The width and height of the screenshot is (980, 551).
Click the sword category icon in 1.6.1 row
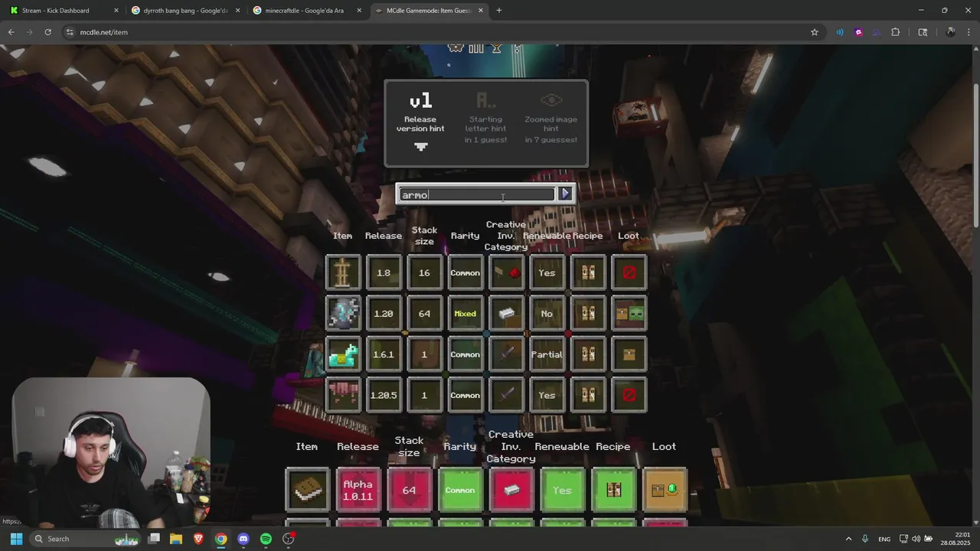[506, 354]
